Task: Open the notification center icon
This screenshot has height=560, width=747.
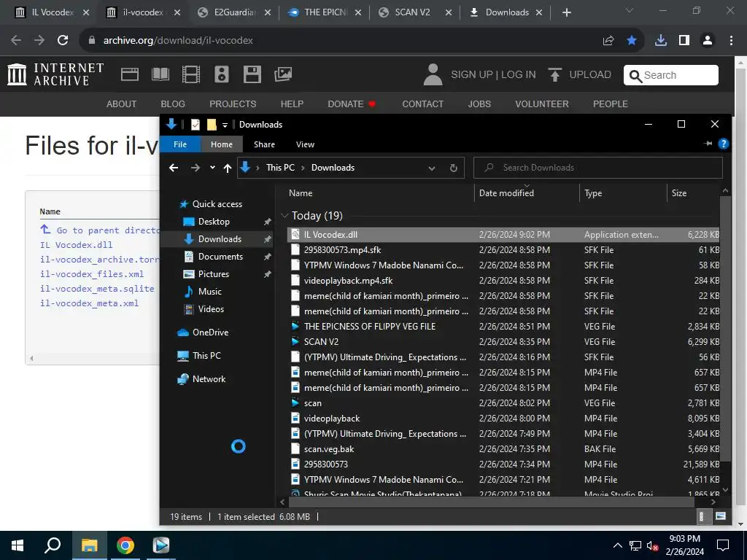Action: point(723,545)
